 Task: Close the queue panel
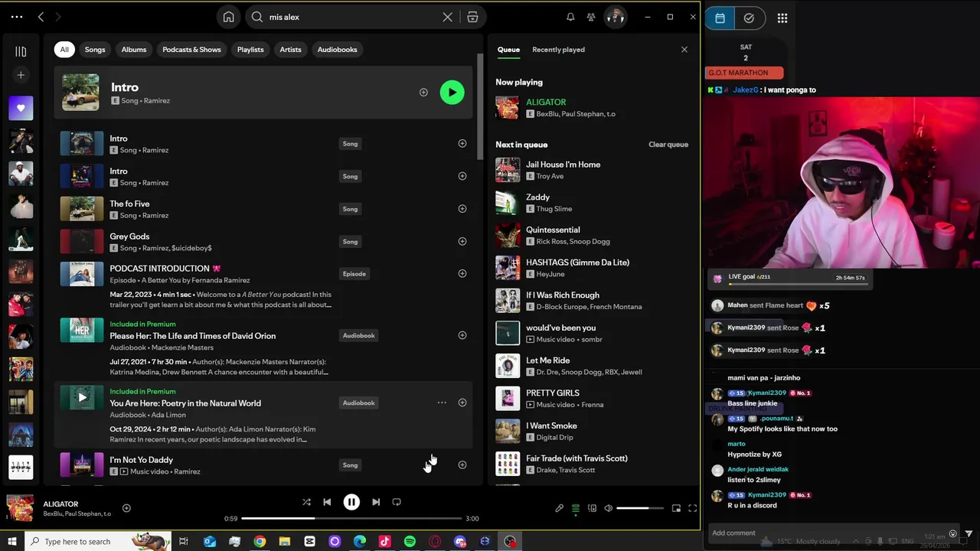pyautogui.click(x=684, y=50)
